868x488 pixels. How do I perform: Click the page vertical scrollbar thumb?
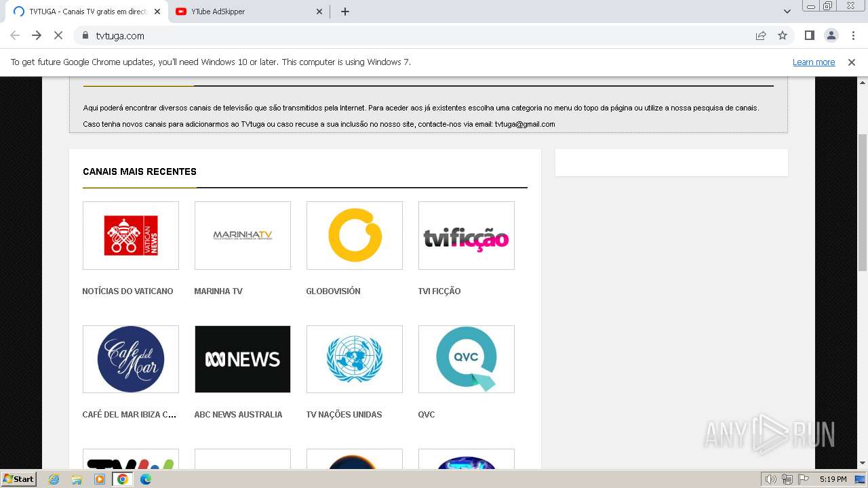coord(863,202)
